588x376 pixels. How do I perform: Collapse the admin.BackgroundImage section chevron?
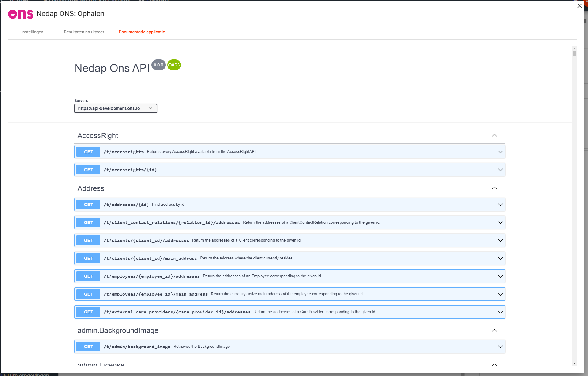[x=494, y=330]
